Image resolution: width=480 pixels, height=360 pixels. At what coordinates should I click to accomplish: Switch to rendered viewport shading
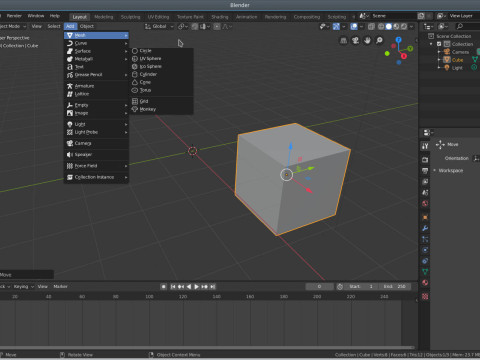pyautogui.click(x=404, y=26)
